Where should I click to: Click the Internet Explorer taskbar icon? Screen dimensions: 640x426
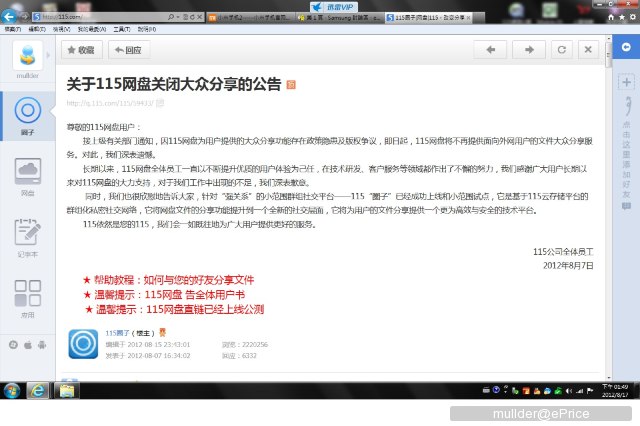coord(38,391)
